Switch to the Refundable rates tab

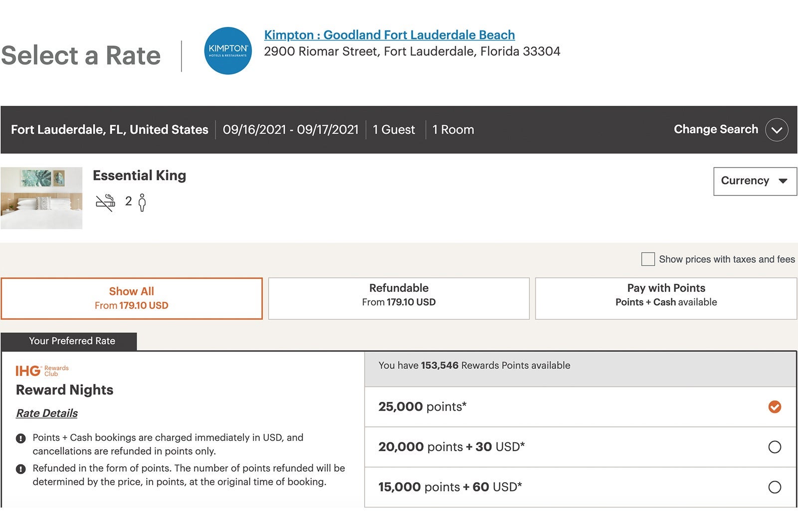point(399,298)
